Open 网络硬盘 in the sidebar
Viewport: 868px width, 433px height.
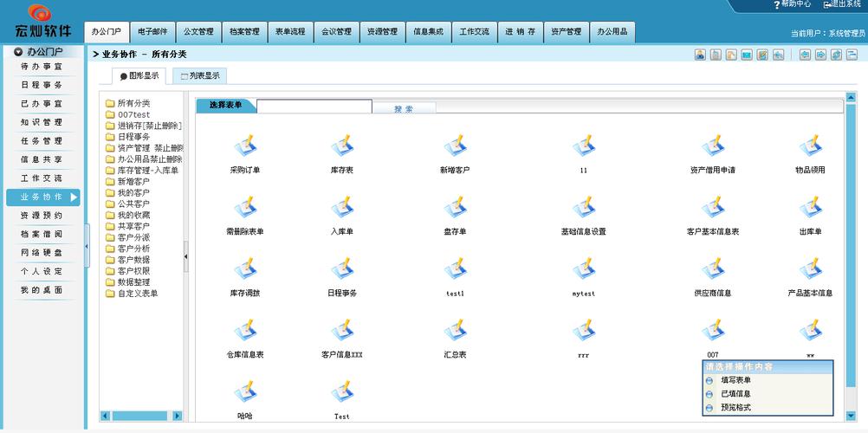click(42, 253)
